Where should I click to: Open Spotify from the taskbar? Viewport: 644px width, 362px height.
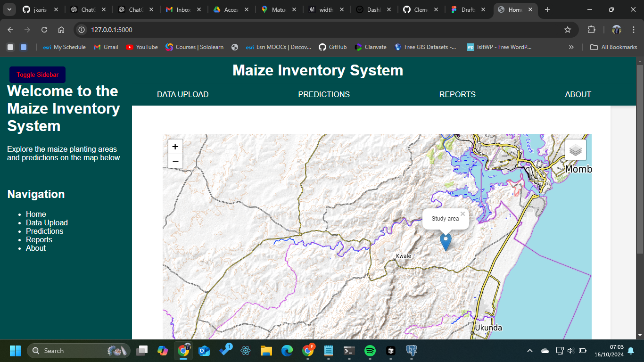click(370, 351)
